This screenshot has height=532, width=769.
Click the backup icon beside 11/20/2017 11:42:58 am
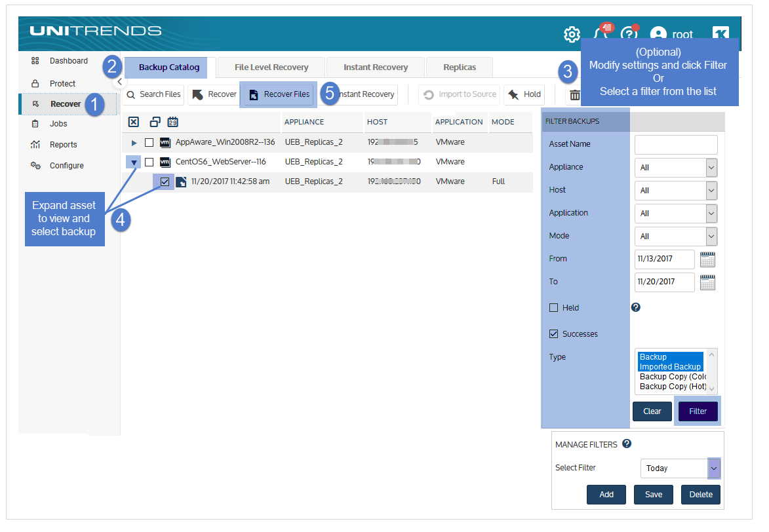coord(181,182)
